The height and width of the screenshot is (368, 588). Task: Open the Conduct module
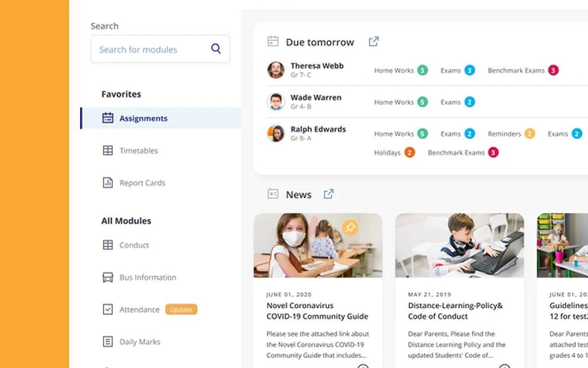(x=134, y=245)
